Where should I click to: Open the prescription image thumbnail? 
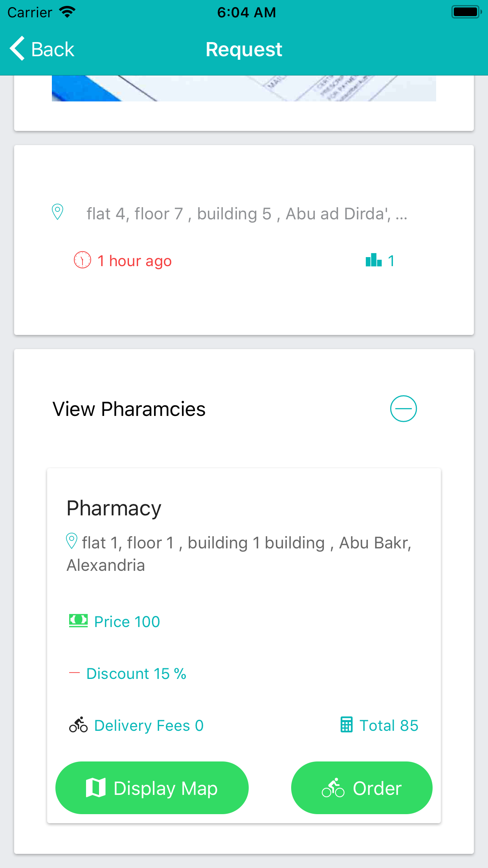tap(244, 88)
